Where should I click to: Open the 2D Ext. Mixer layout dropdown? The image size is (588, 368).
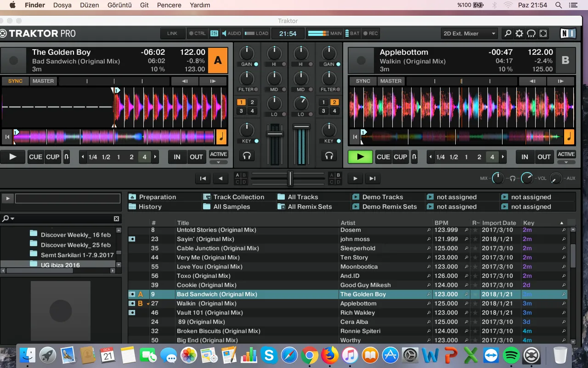click(469, 34)
